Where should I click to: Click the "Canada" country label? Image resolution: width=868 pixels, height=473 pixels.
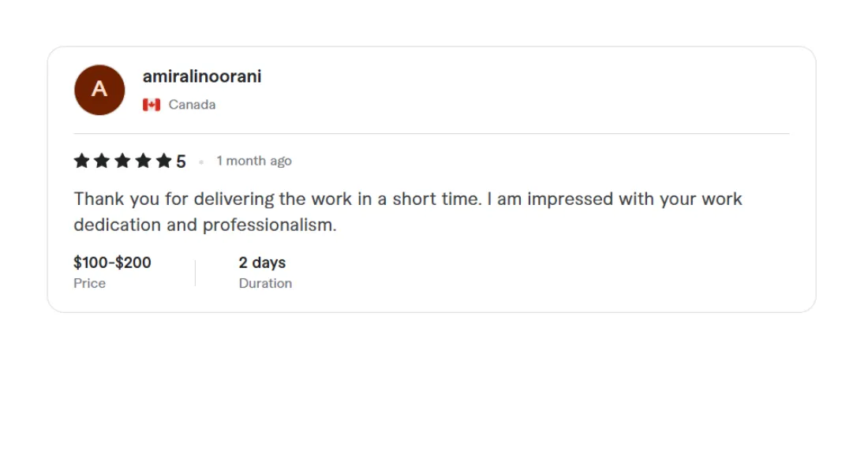[x=192, y=105]
